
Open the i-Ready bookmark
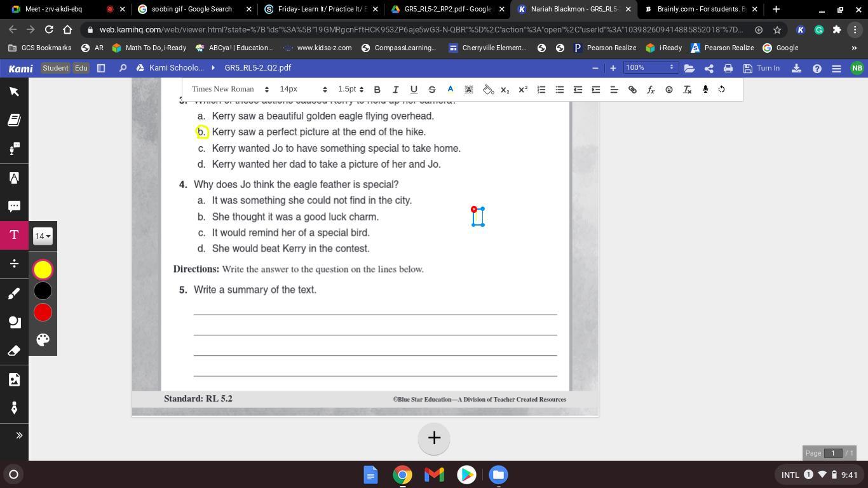tap(663, 48)
